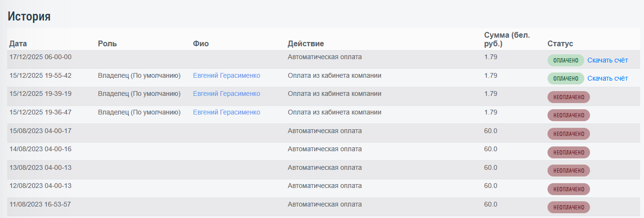The height and width of the screenshot is (218, 644).
Task: Click Оплачено status in 15/12/2025 19-55-42 row
Action: click(x=566, y=79)
